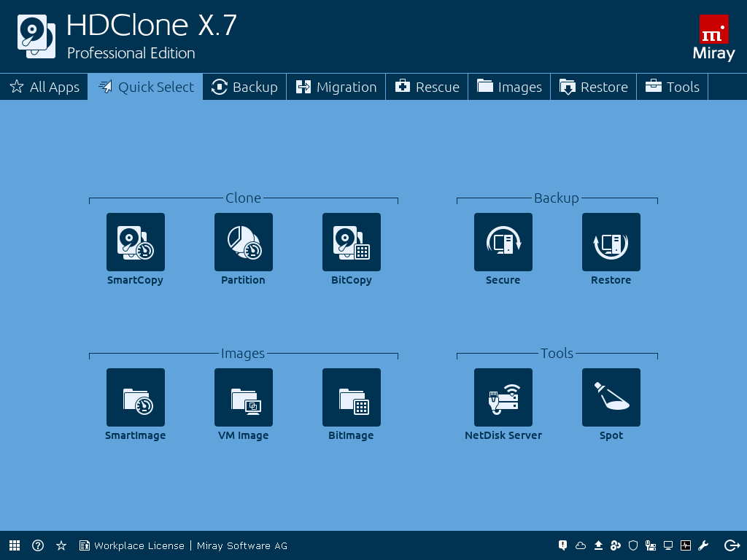This screenshot has height=560, width=747.
Task: Open the Spot tool
Action: click(x=611, y=397)
